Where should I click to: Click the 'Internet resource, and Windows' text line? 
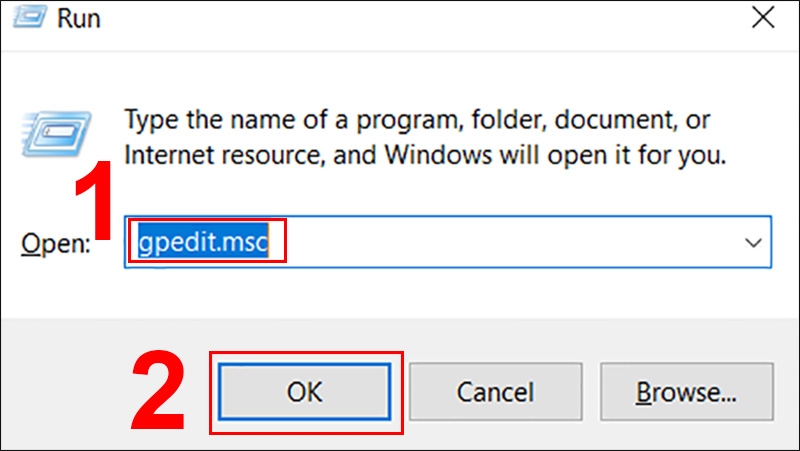tap(425, 155)
